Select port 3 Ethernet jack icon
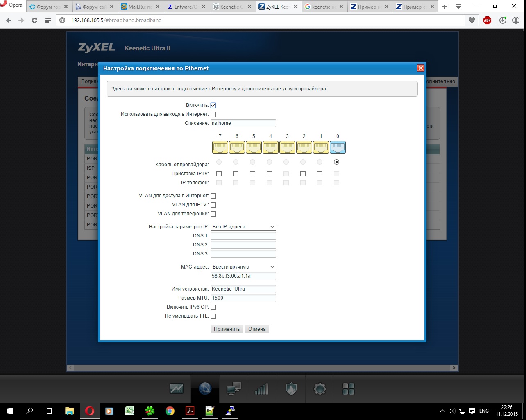 (x=288, y=147)
